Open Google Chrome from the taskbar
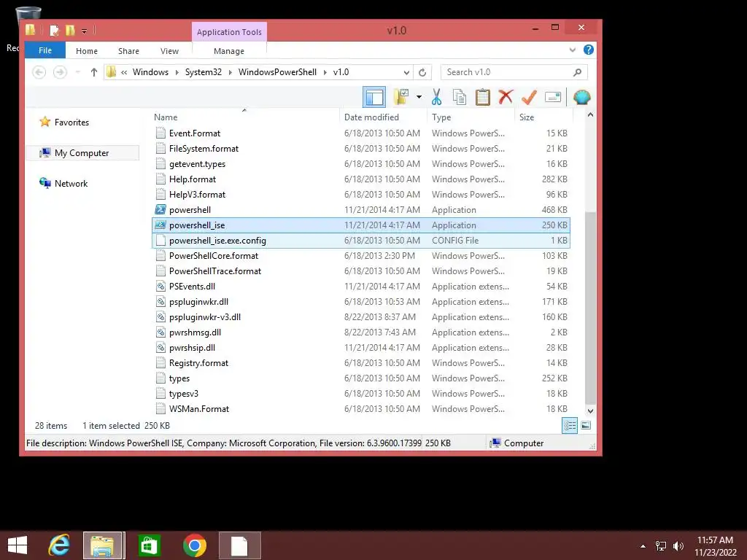The image size is (747, 560). point(194,545)
